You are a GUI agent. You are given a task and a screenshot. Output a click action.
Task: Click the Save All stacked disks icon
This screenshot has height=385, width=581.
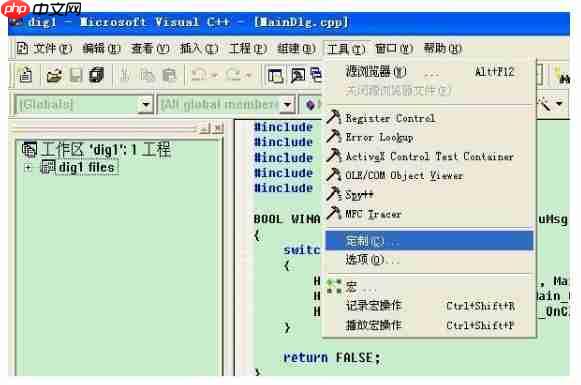click(x=97, y=75)
